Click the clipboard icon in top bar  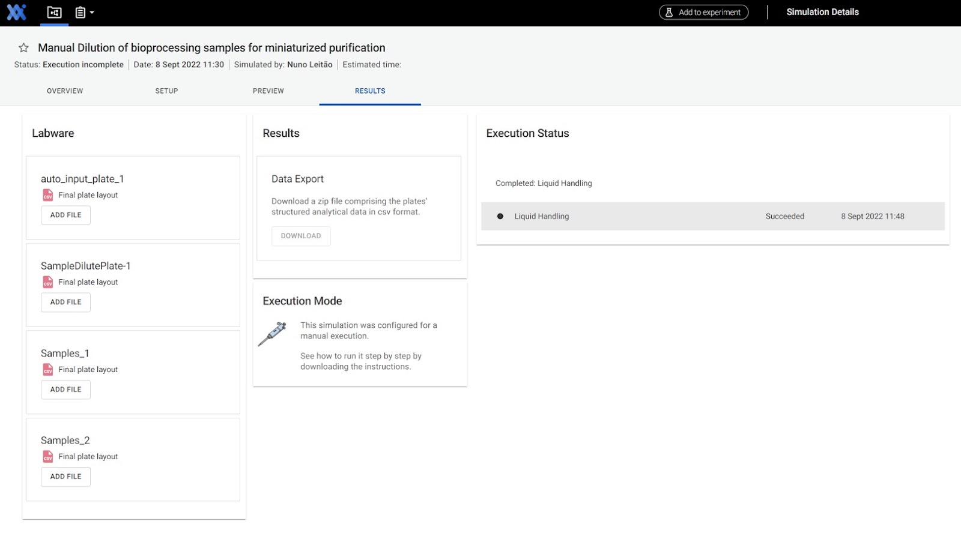[x=80, y=12]
